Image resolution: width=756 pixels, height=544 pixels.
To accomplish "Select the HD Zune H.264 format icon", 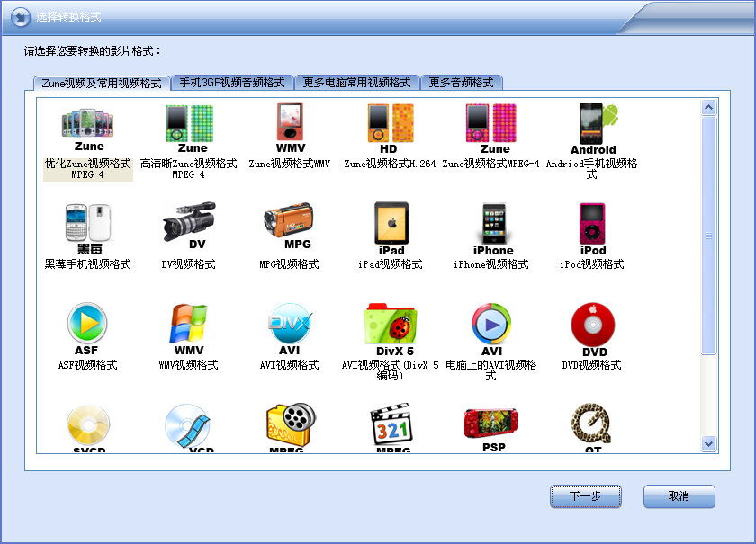I will click(x=390, y=129).
